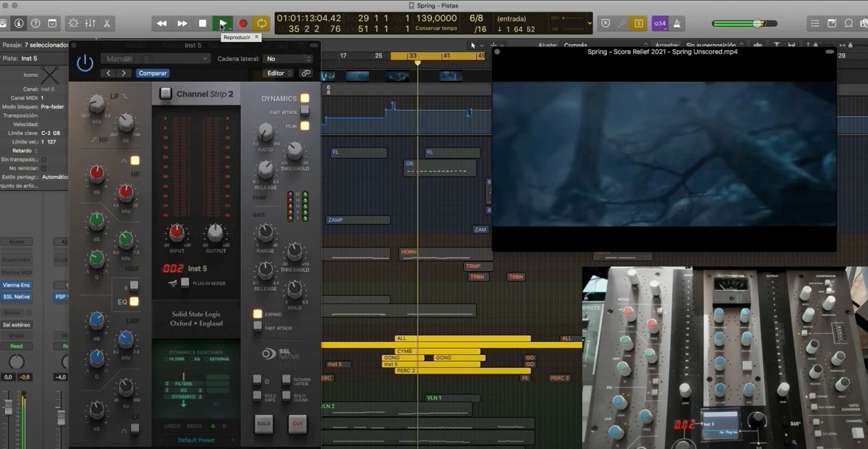Toggle the 1234 count-in button
Viewport: 868px width, 449px height.
(x=659, y=23)
